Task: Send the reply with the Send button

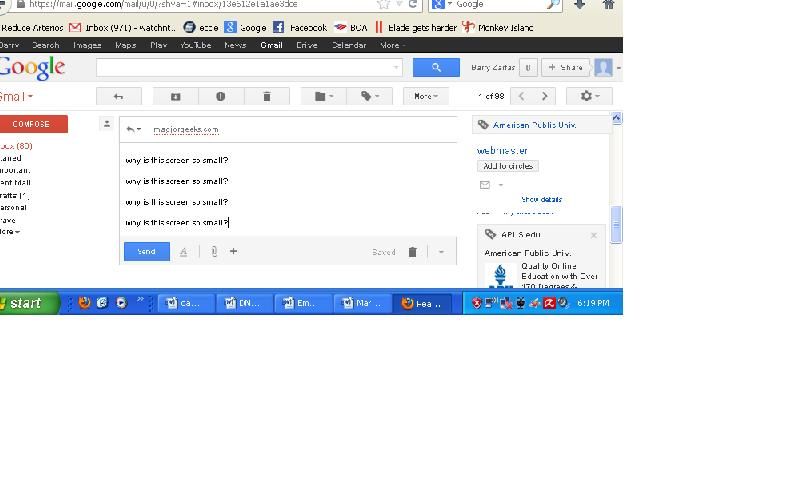Action: 146,252
